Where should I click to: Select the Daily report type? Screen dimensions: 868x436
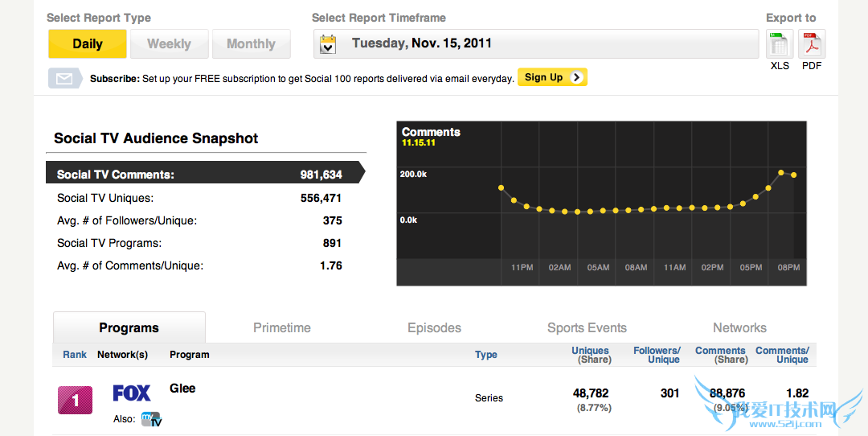88,44
